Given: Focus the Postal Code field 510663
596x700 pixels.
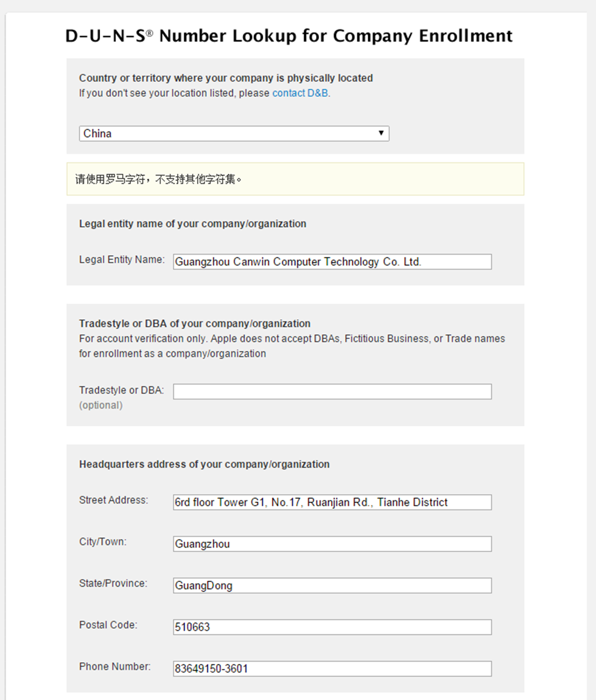Looking at the screenshot, I should (332, 627).
